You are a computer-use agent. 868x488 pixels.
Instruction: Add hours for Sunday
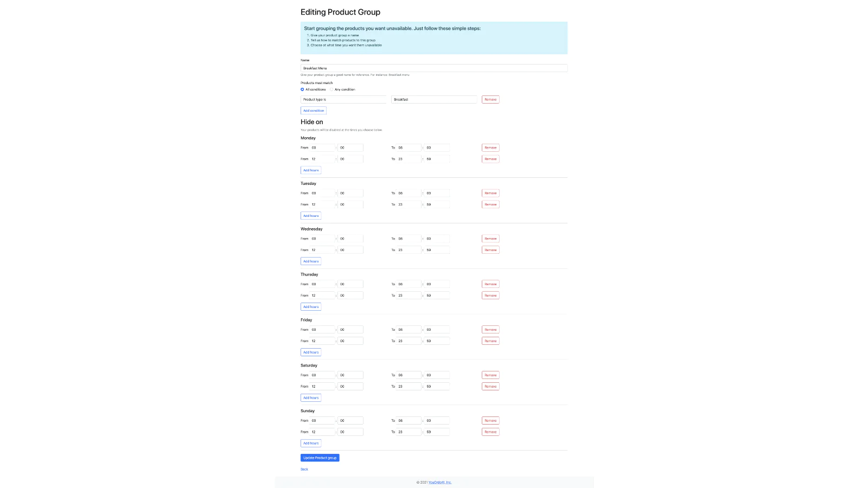coord(311,444)
